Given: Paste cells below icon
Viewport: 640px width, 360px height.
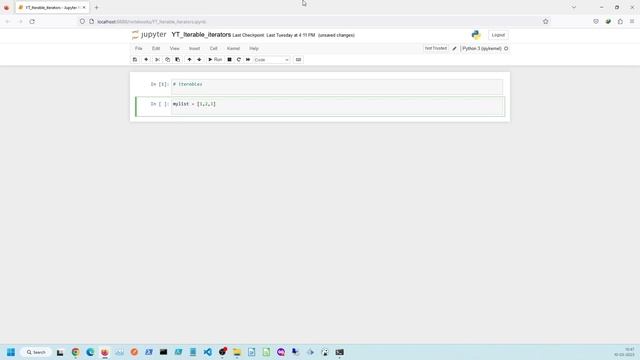Looking at the screenshot, I should (x=178, y=60).
